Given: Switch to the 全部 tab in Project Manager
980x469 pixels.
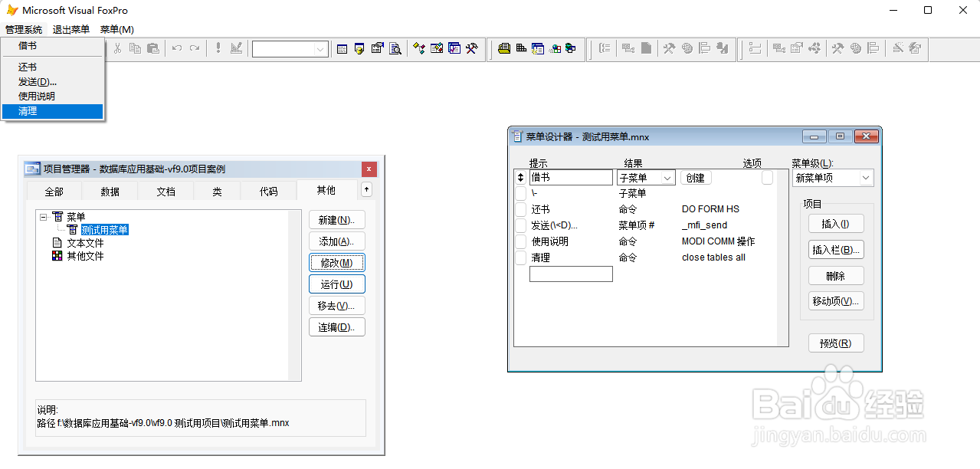Looking at the screenshot, I should [x=54, y=192].
